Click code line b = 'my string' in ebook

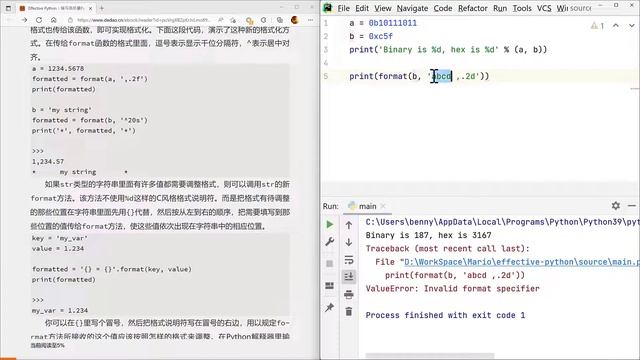pos(62,110)
